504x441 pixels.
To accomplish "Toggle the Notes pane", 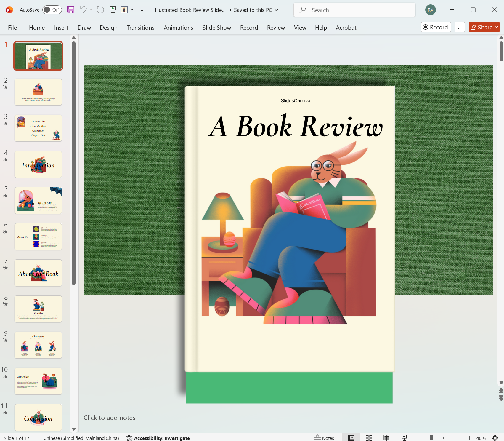I will 324,438.
